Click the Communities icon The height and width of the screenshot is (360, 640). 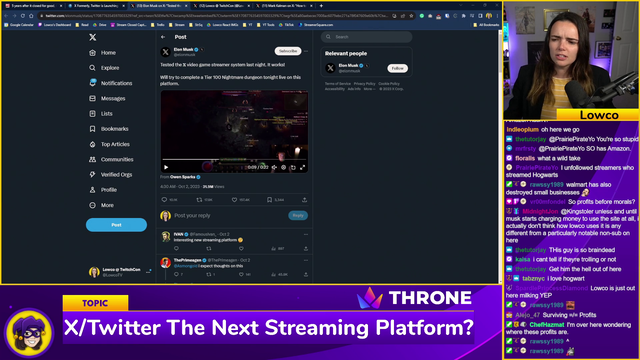click(93, 159)
